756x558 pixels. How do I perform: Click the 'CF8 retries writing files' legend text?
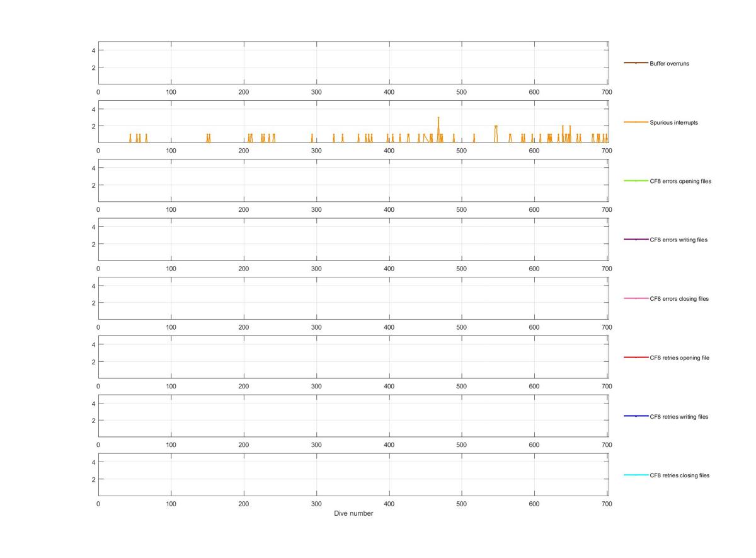[679, 417]
